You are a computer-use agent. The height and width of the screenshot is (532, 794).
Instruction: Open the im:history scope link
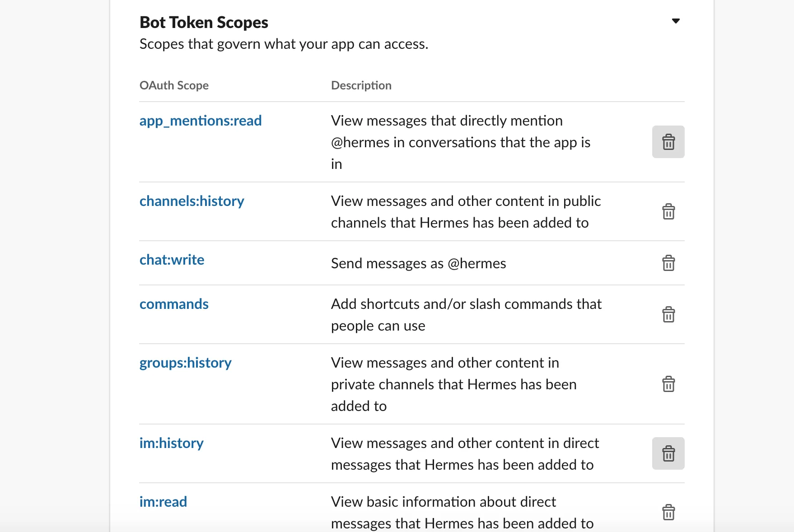coord(171,443)
